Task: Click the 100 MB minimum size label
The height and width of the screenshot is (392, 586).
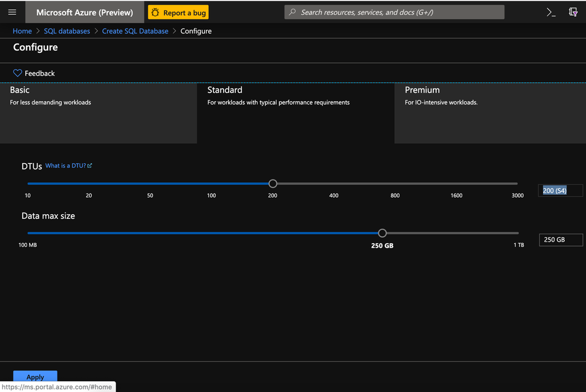Action: point(28,245)
